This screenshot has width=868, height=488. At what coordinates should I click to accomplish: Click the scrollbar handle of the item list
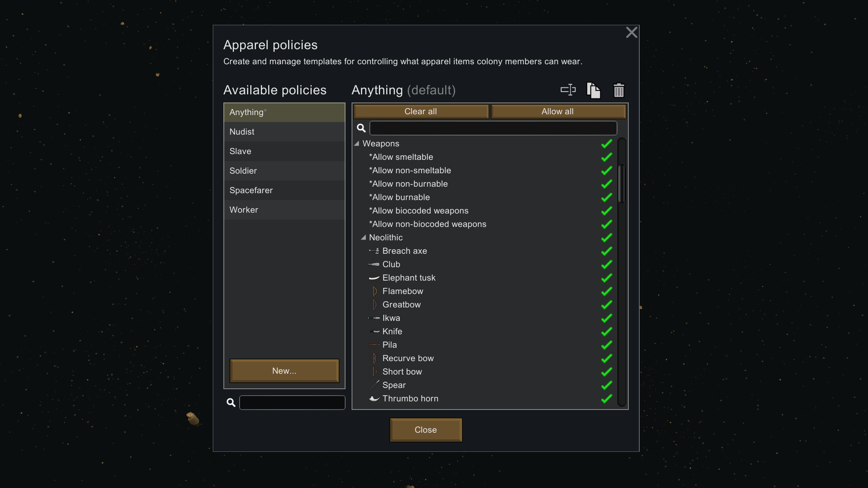(x=621, y=183)
